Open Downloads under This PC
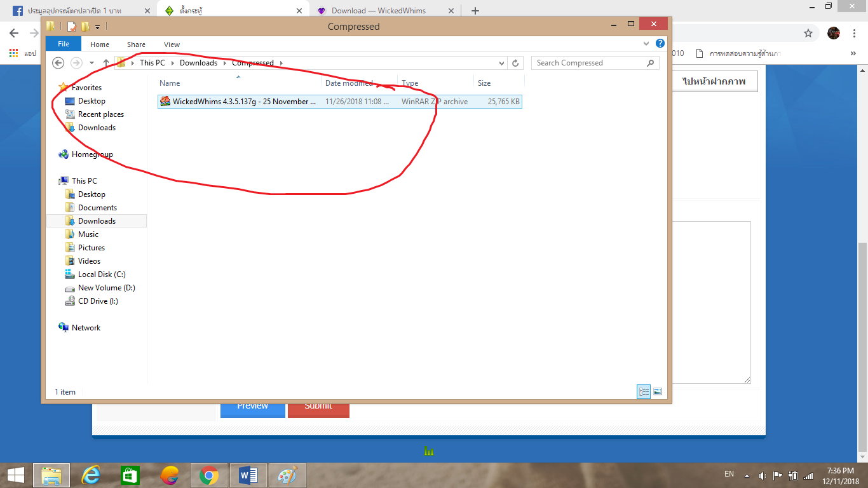The image size is (868, 488). pos(97,221)
